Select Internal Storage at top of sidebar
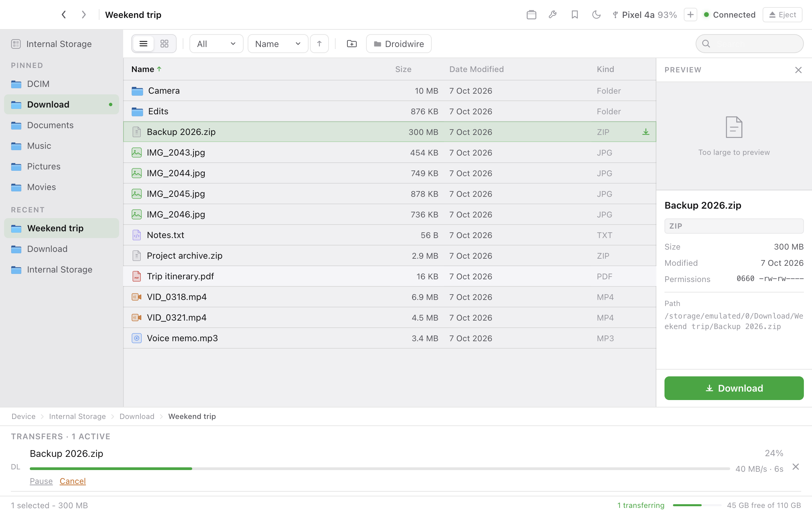Viewport: 812px width, 514px height. tap(62, 44)
